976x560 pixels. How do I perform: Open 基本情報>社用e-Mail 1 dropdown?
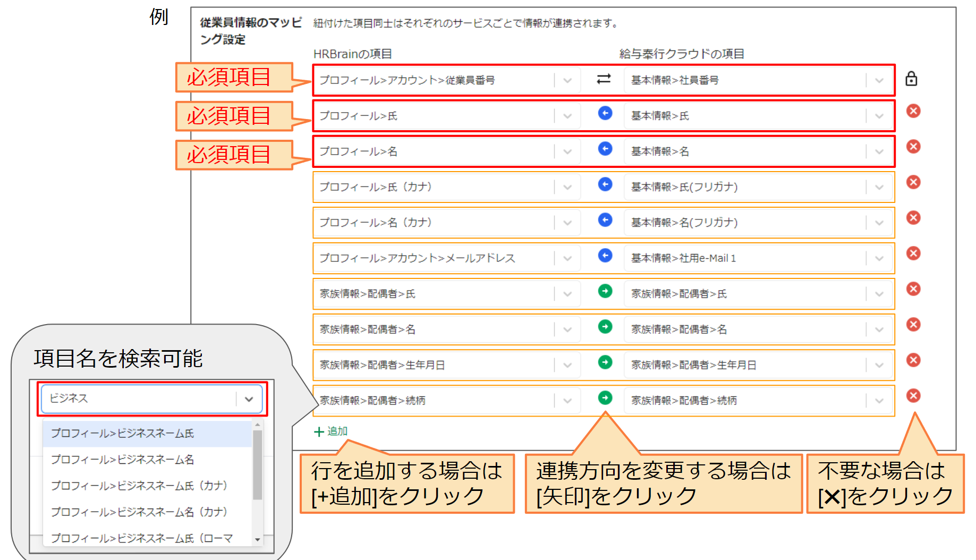click(x=758, y=258)
